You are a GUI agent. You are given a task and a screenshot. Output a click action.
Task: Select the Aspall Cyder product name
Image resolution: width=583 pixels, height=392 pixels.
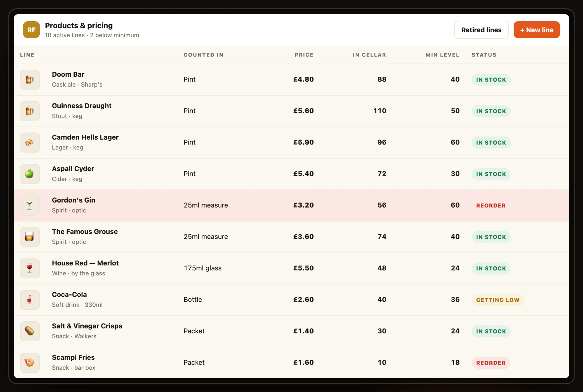pos(73,169)
